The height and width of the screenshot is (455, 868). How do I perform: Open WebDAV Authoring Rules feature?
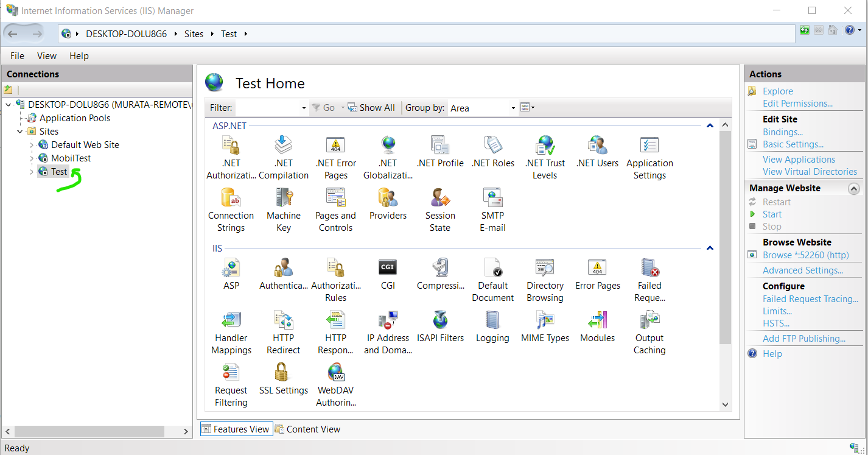[x=336, y=385]
